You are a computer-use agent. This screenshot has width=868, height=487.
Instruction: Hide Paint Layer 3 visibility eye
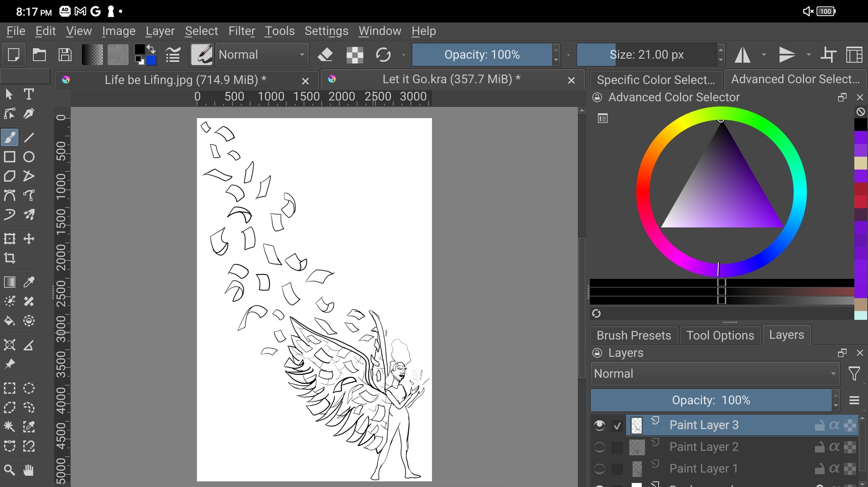(x=599, y=425)
